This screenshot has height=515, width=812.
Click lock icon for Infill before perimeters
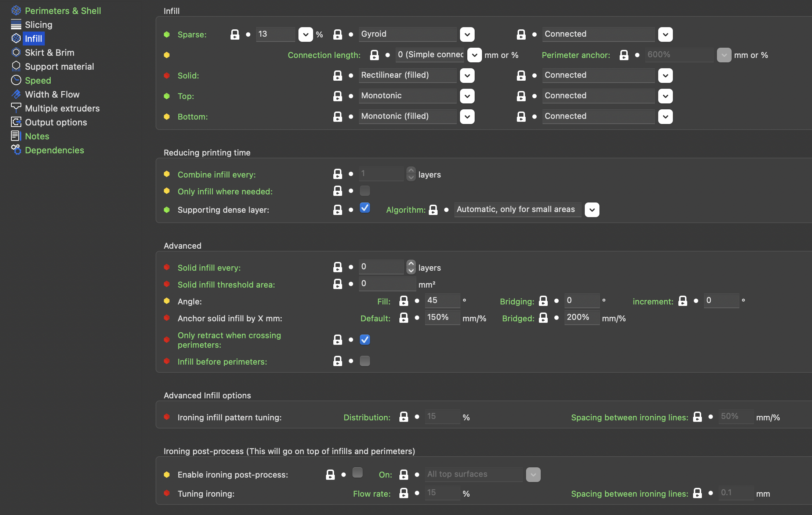pos(337,361)
